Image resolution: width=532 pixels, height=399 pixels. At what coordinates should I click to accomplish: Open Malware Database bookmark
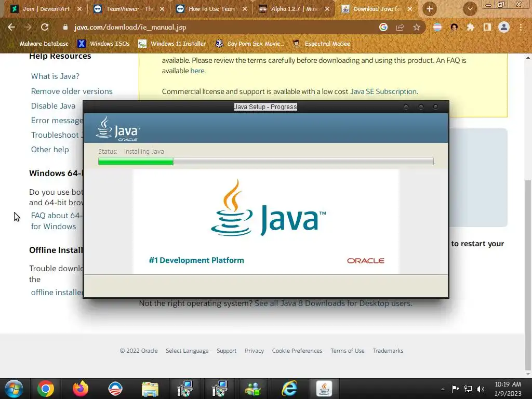click(44, 44)
